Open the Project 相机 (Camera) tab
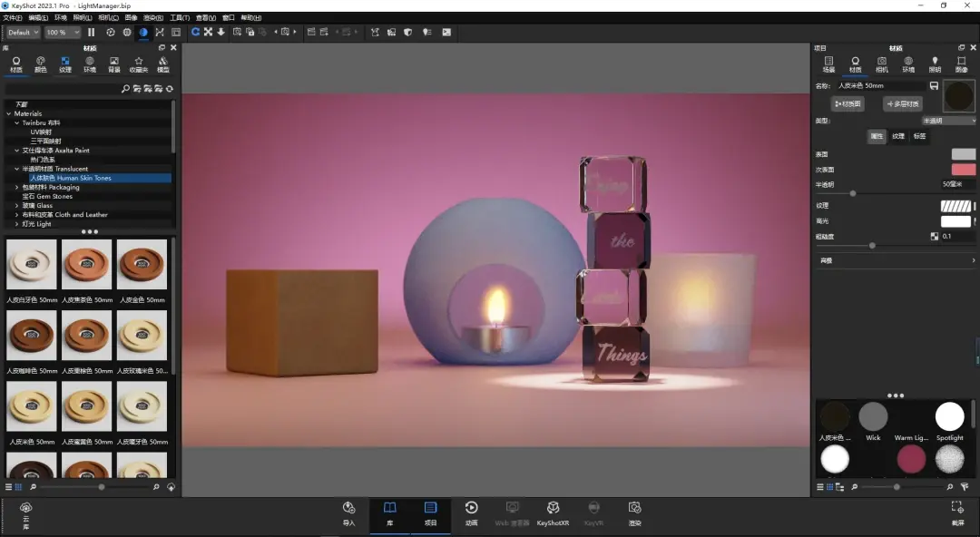Screen dimensions: 980x537 (882, 63)
